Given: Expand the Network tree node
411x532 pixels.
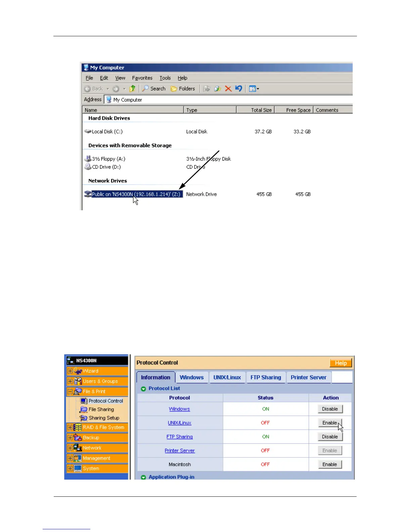Looking at the screenshot, I should point(70,448).
